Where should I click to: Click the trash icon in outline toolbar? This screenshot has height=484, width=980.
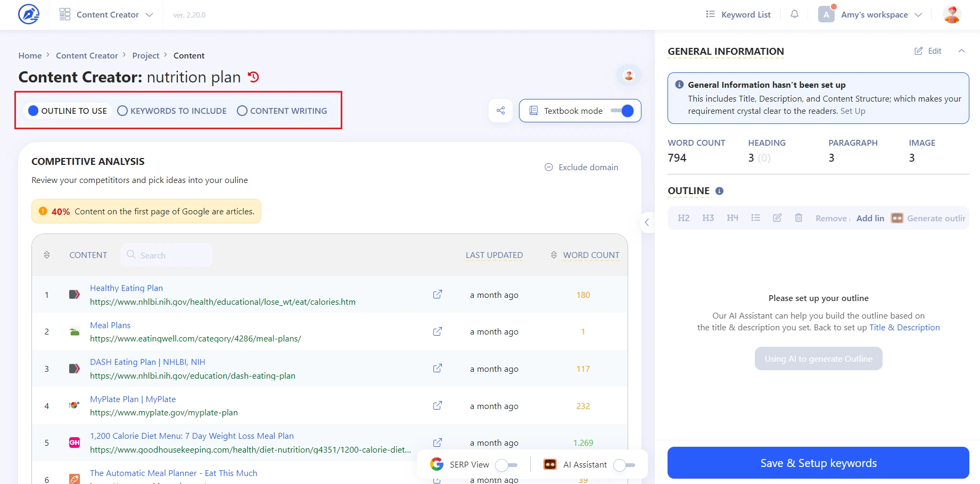798,218
